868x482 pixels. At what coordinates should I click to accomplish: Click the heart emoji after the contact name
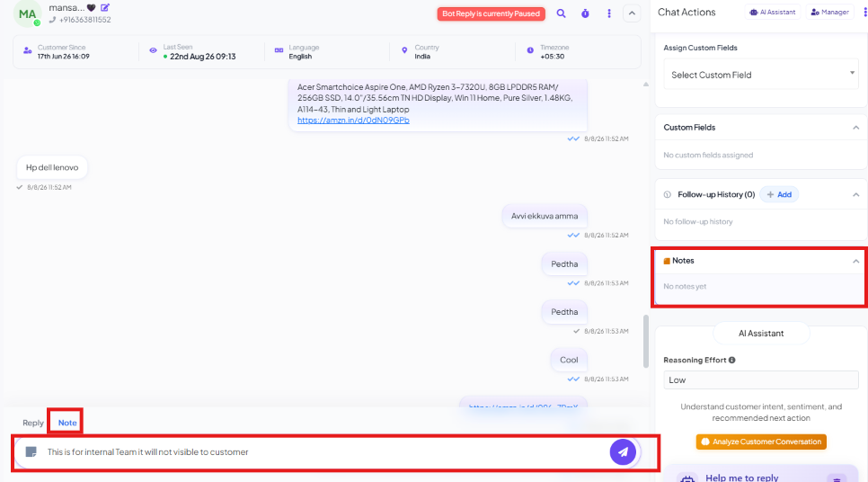92,8
